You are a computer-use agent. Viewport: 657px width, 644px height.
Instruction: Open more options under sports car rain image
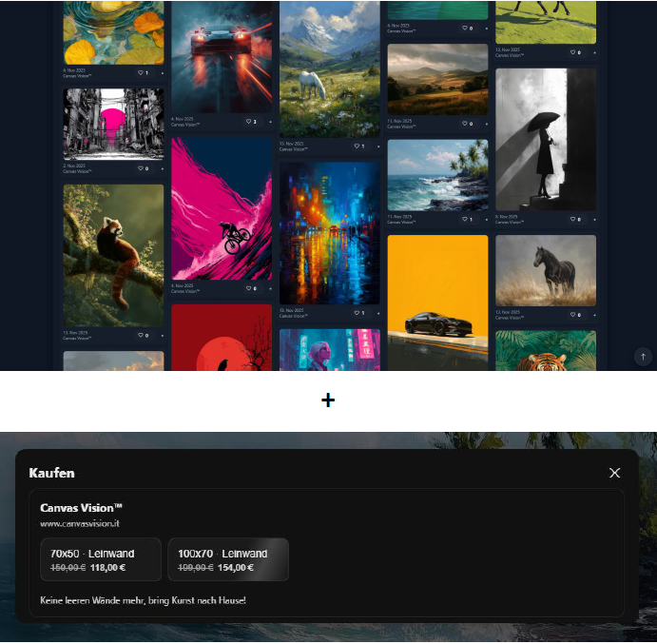click(270, 122)
